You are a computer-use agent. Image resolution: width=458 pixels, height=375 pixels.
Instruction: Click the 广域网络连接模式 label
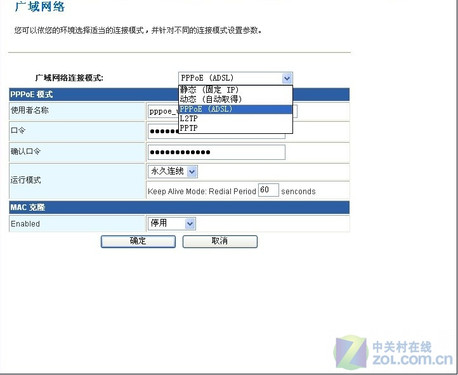pyautogui.click(x=69, y=78)
